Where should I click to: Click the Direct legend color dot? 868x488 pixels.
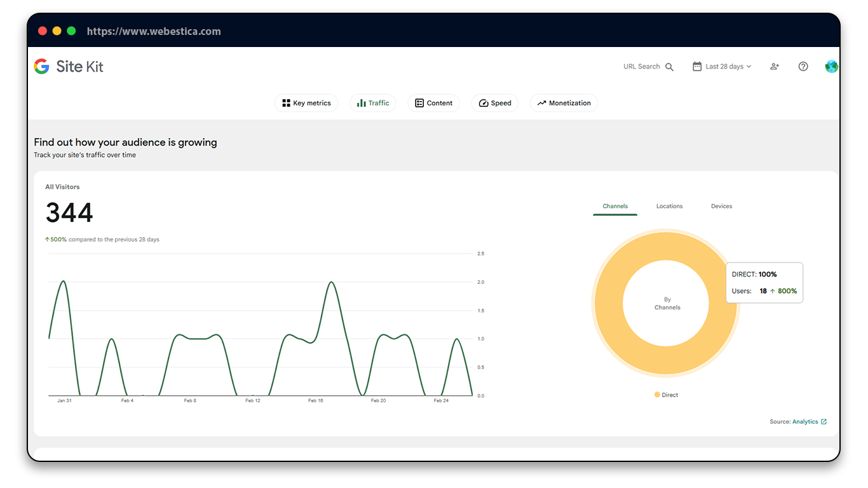657,395
